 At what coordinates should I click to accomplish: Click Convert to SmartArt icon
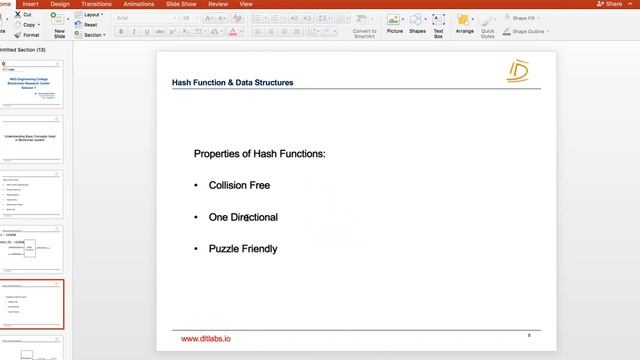(362, 19)
